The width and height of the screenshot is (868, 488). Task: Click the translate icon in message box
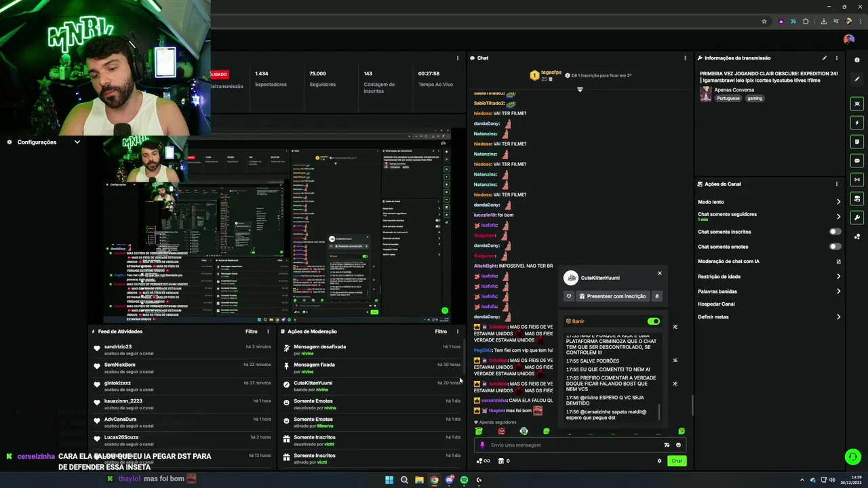point(667,445)
